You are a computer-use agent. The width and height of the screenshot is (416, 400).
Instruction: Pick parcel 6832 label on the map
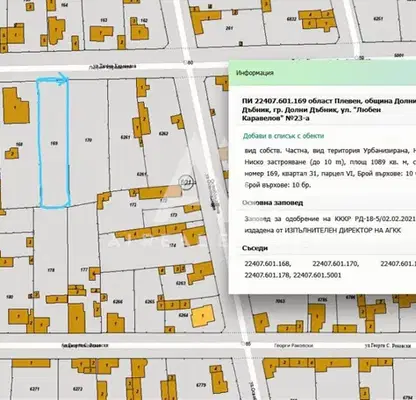tap(292, 19)
